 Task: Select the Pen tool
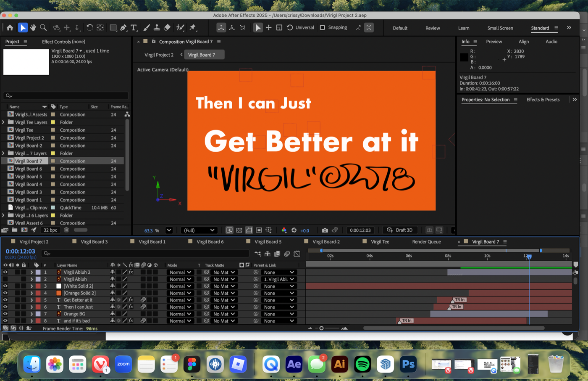[x=123, y=28]
